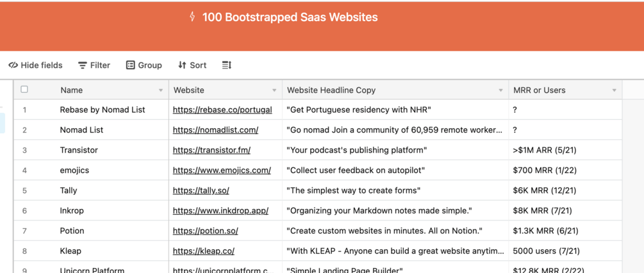Screen dimensions: 644x273
Task: Open the potion.so link
Action: tap(205, 231)
